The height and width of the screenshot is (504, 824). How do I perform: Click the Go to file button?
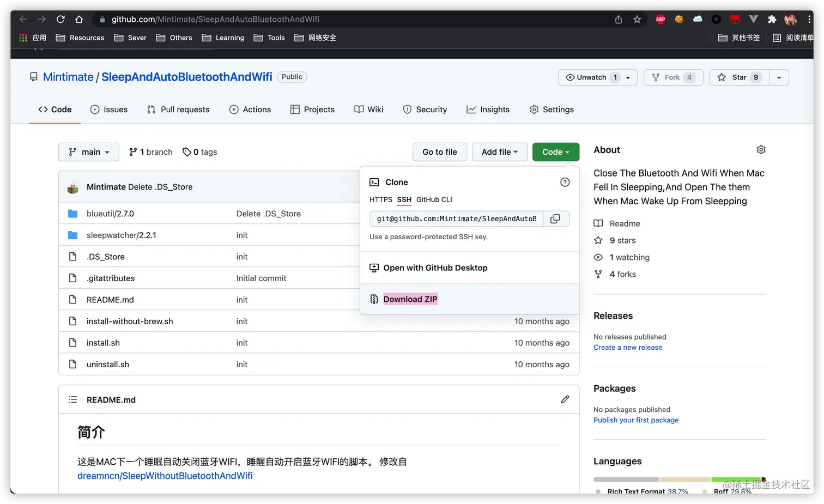(x=440, y=152)
